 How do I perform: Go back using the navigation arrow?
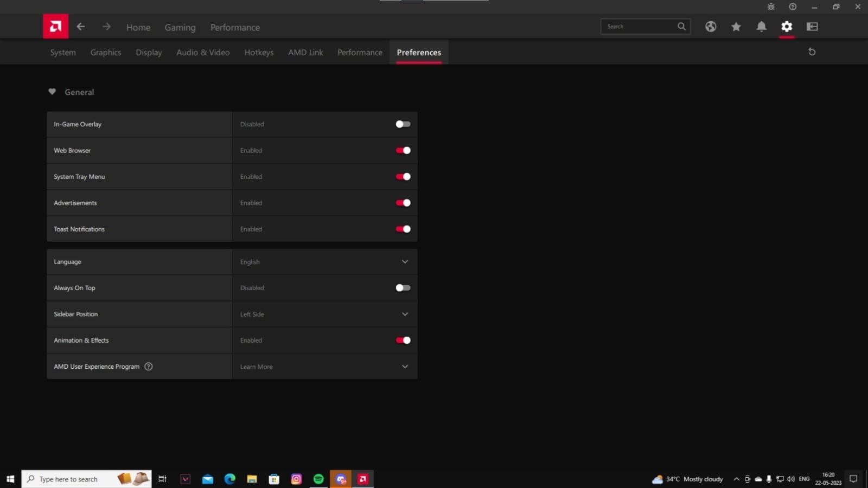pyautogui.click(x=80, y=26)
